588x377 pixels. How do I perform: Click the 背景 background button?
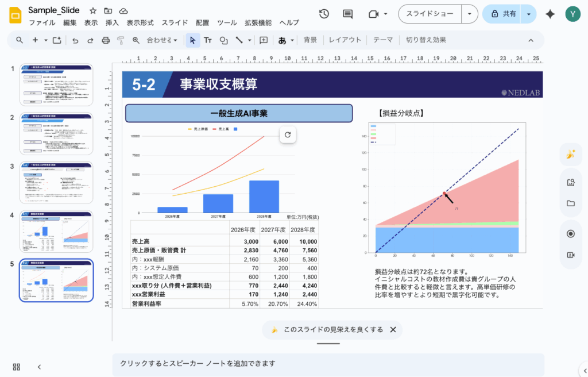click(x=310, y=40)
